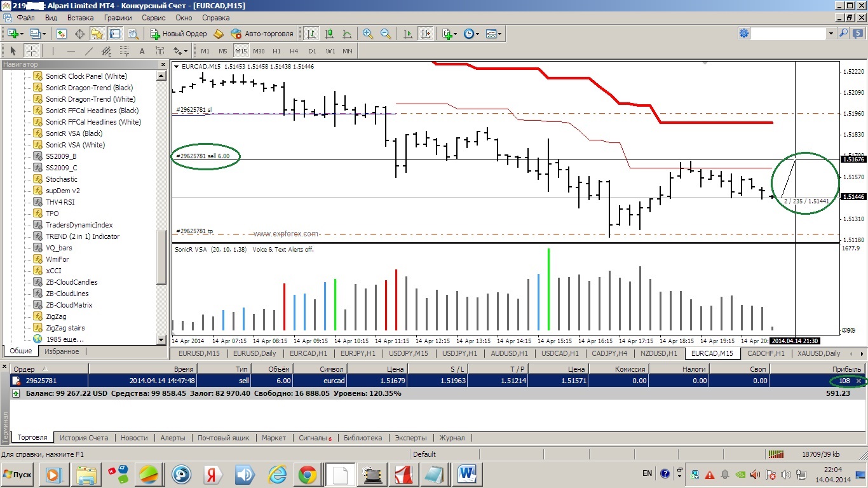Select the text label tool
The height and width of the screenshot is (488, 868).
tap(159, 51)
